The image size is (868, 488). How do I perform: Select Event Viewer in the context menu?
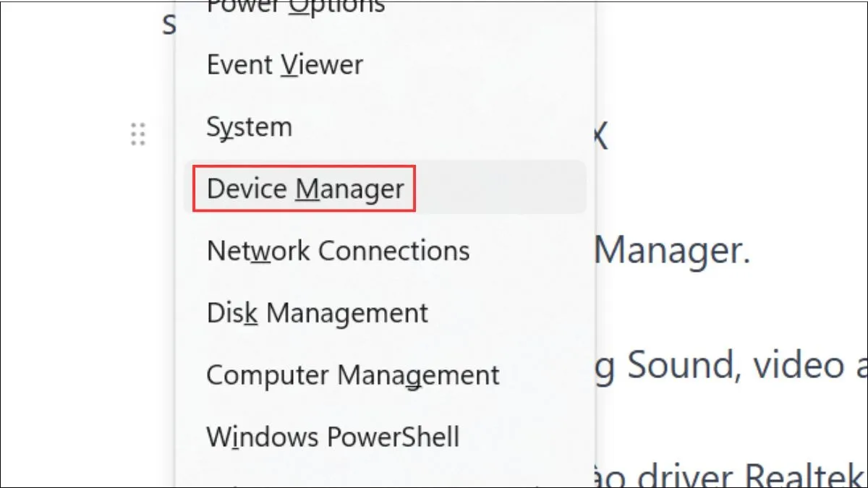284,65
